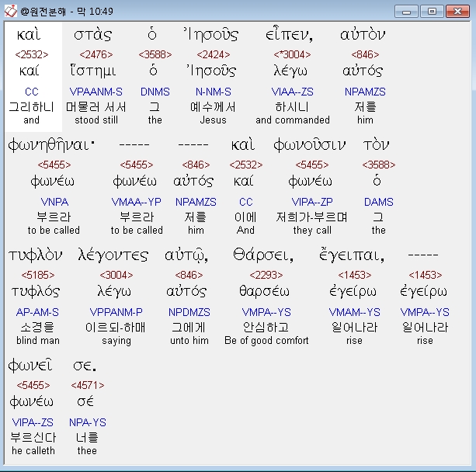Click the Greek word ἔγειπαι,
Viewport: 476px width, 472px height.
(x=352, y=255)
